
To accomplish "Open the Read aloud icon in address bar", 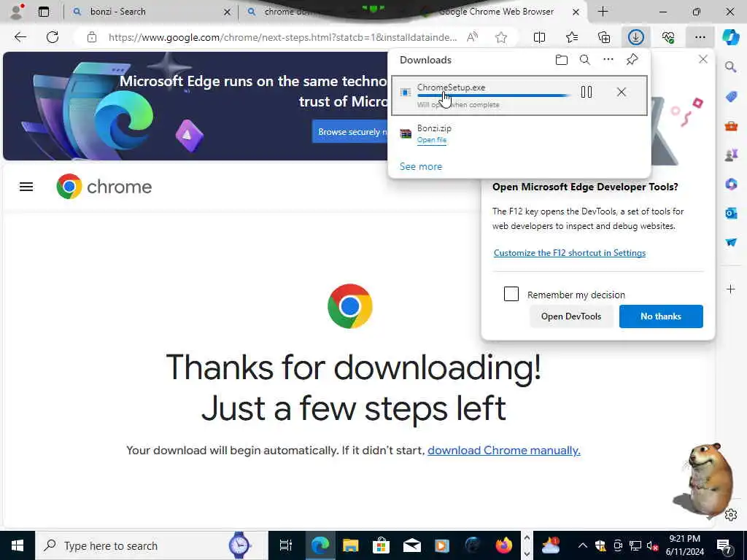I will point(472,37).
